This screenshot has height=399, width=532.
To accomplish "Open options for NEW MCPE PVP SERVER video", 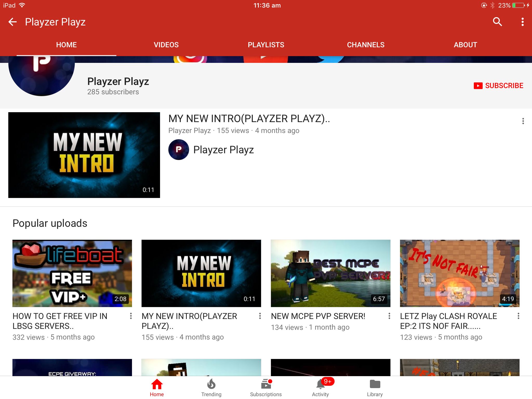I will 389,316.
